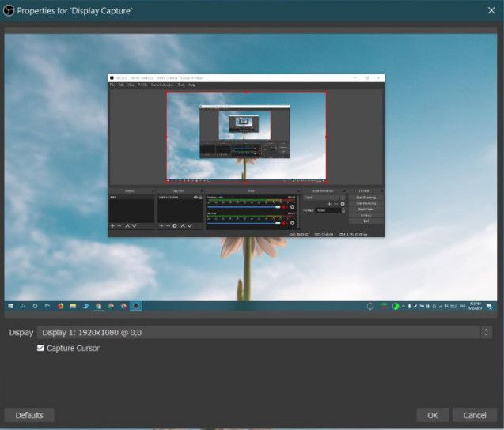Add a transition with the transitions plus icon
The width and height of the screenshot is (504, 430).
point(329,204)
